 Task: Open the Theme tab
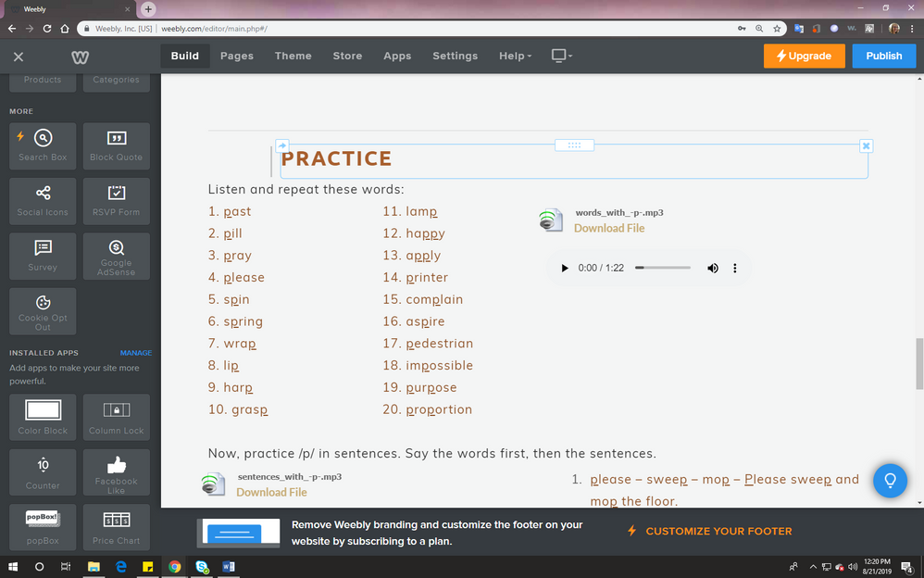[293, 56]
